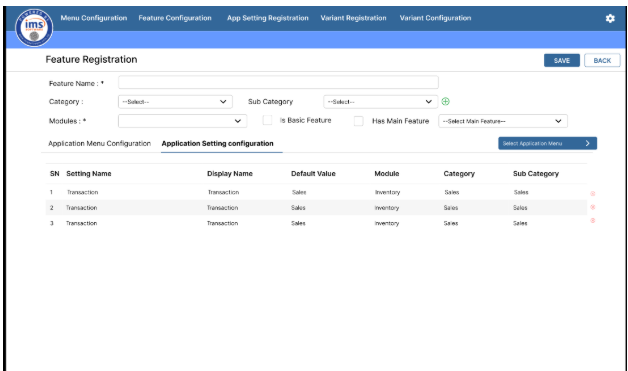Add sub category with green plus icon

point(445,102)
